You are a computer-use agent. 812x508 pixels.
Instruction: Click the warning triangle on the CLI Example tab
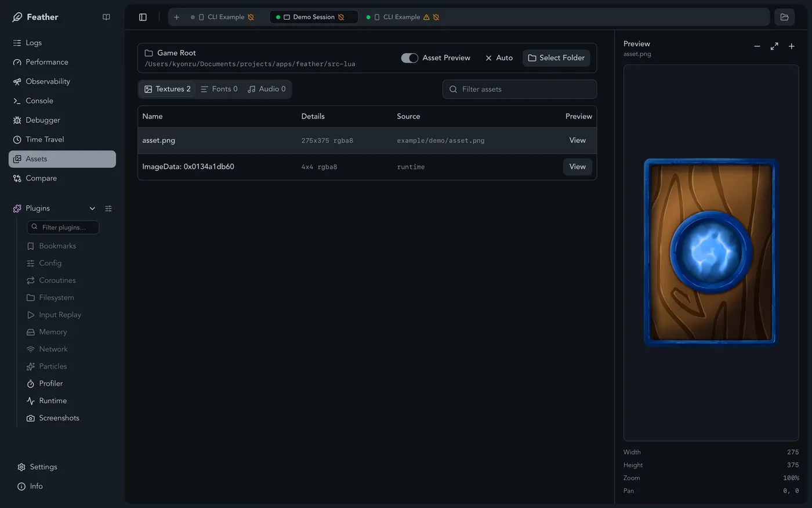[x=426, y=17]
